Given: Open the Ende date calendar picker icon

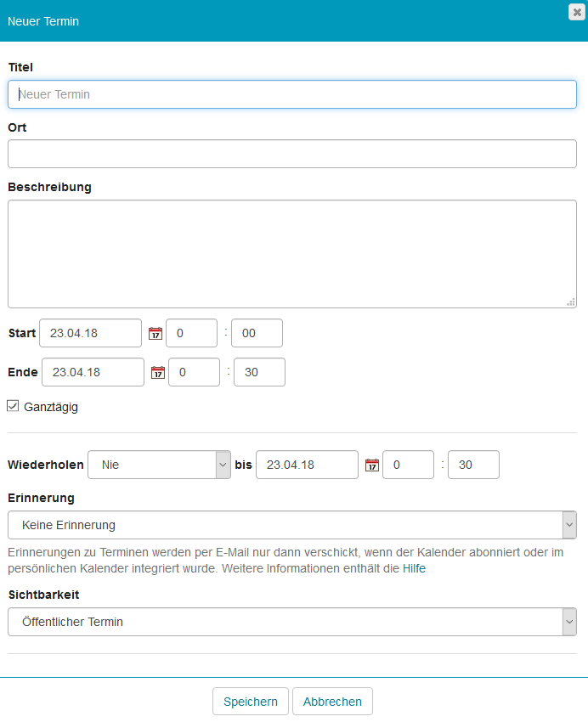Looking at the screenshot, I should (x=157, y=373).
